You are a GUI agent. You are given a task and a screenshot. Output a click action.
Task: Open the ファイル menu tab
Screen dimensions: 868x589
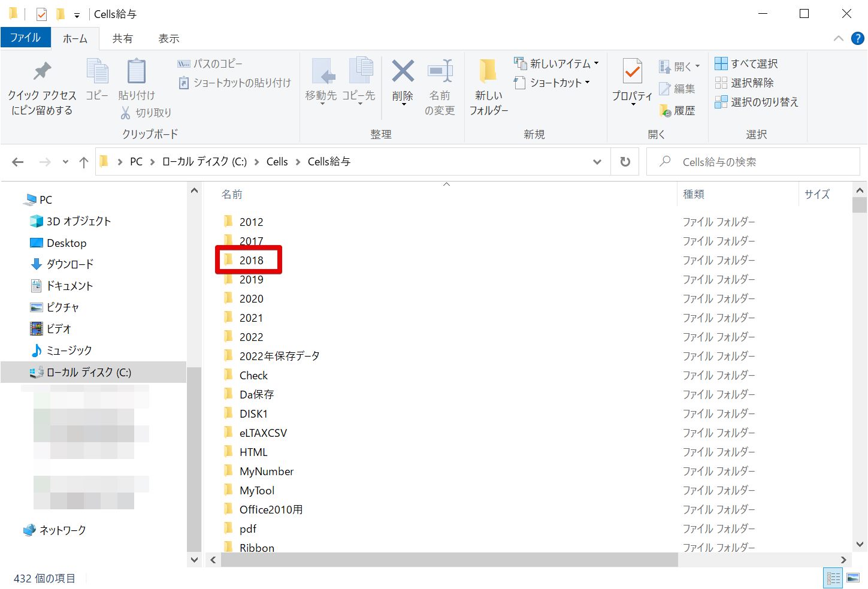point(25,38)
